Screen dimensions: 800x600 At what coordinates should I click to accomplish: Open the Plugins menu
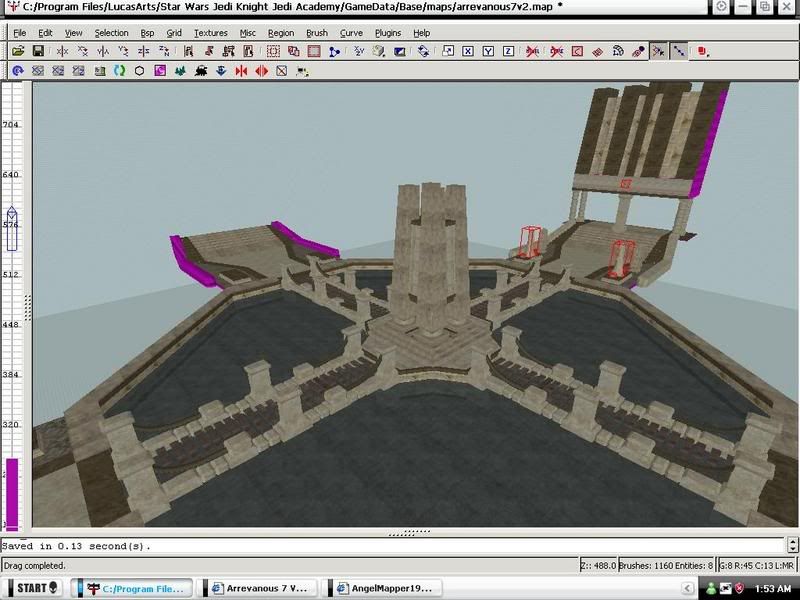click(x=388, y=33)
